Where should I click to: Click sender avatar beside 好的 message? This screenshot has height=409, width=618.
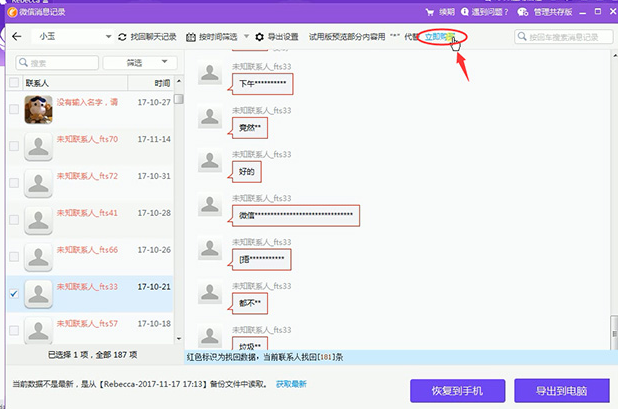[x=210, y=161]
